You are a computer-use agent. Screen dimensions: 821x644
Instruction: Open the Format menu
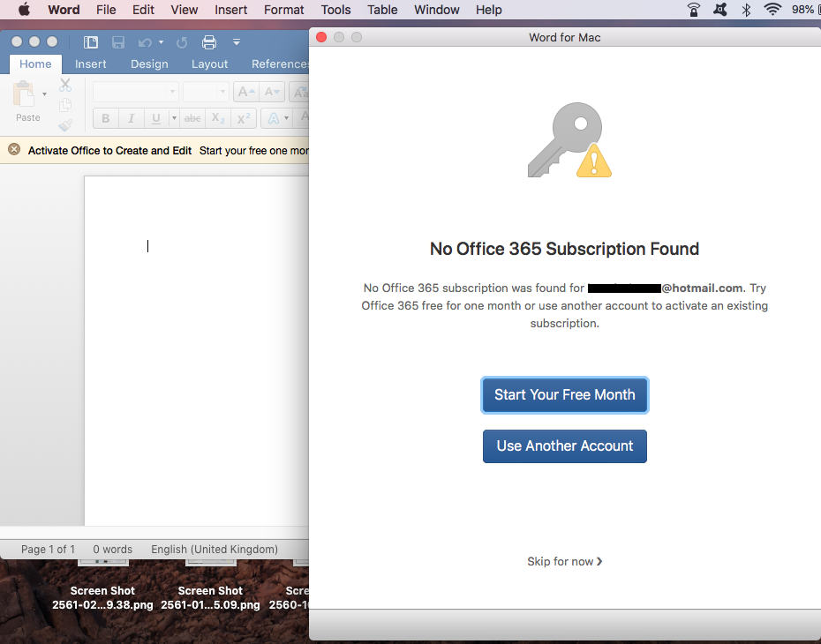click(283, 10)
